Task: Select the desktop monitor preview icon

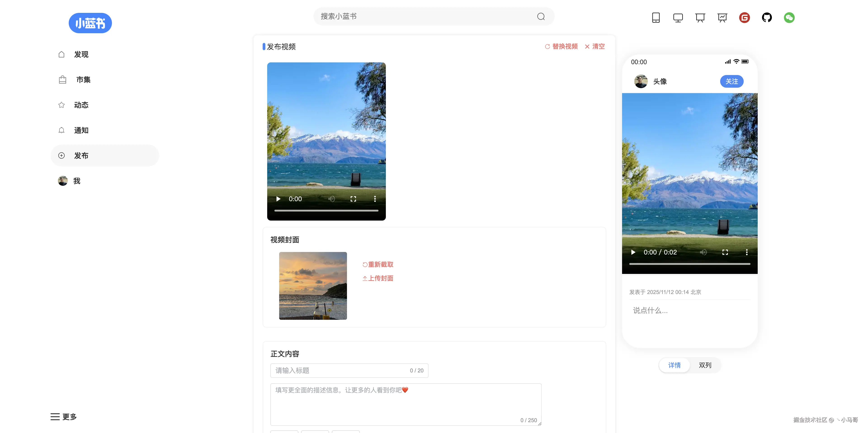Action: tap(678, 18)
